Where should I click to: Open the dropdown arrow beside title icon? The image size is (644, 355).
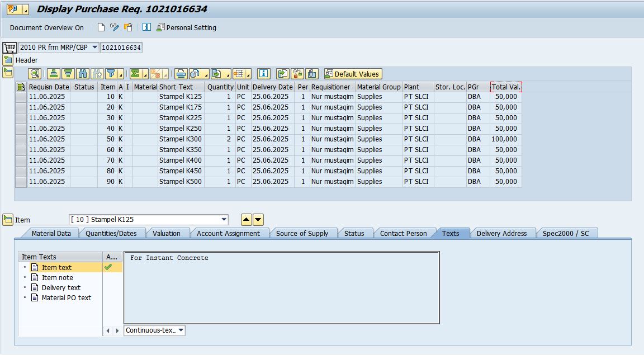[x=25, y=10]
